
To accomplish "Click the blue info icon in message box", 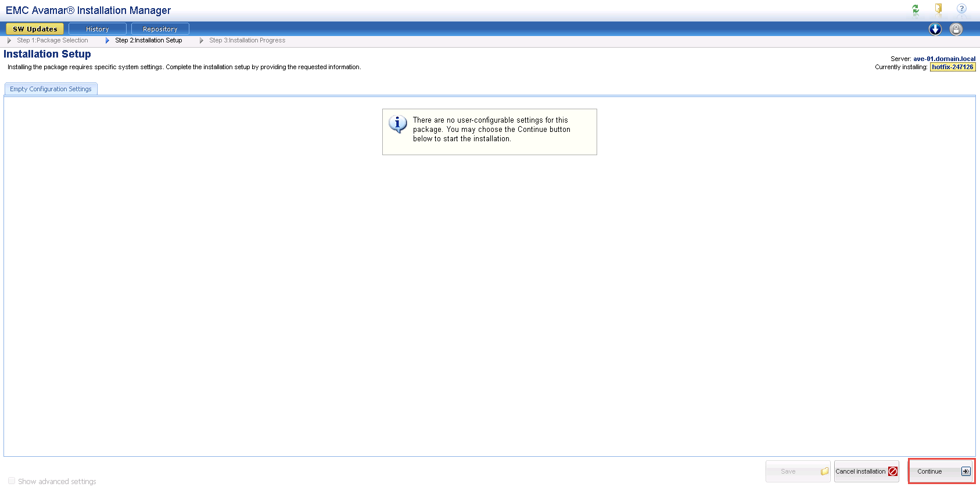I will [398, 124].
